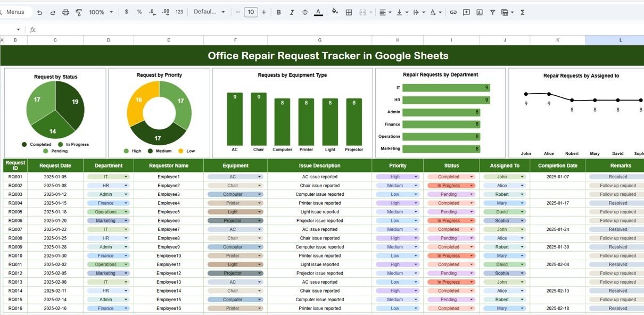Screen dimensions: 644x315
Task: Open the Menus search box
Action: [x=15, y=12]
